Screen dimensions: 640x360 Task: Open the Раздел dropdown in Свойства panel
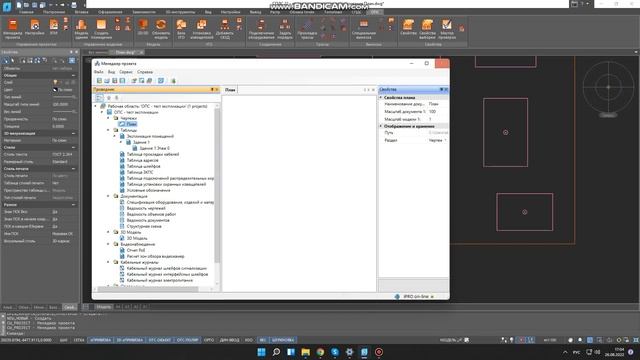click(x=445, y=140)
